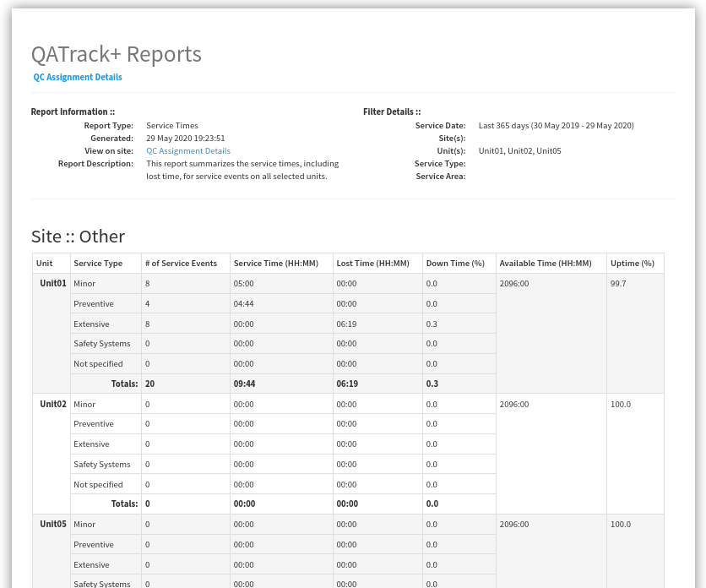Click the generated timestamp 29 May 2020 19:23:51
The height and width of the screenshot is (588, 706).
186,139
